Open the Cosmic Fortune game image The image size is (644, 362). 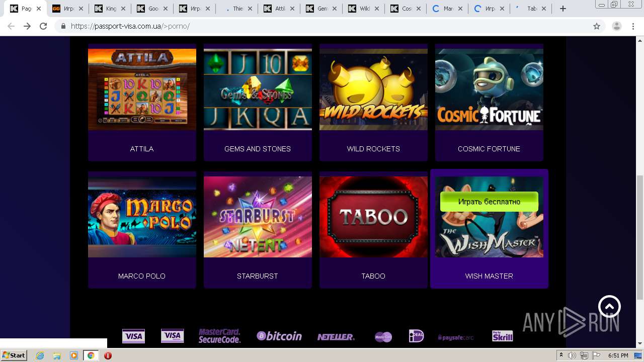[x=489, y=89]
